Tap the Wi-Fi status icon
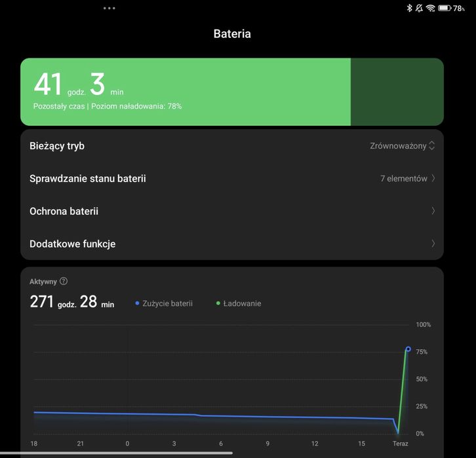Viewport: 476px width, 458px height. pos(431,9)
